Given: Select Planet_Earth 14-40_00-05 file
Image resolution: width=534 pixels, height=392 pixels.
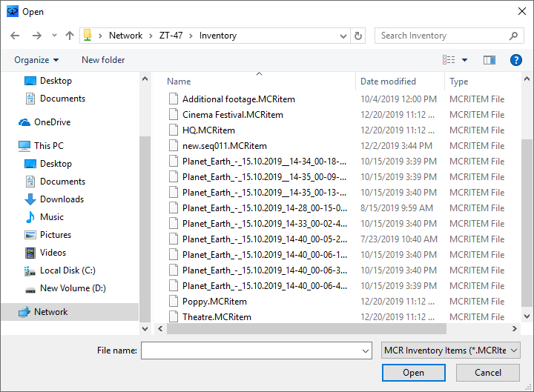Looking at the screenshot, I should click(265, 239).
